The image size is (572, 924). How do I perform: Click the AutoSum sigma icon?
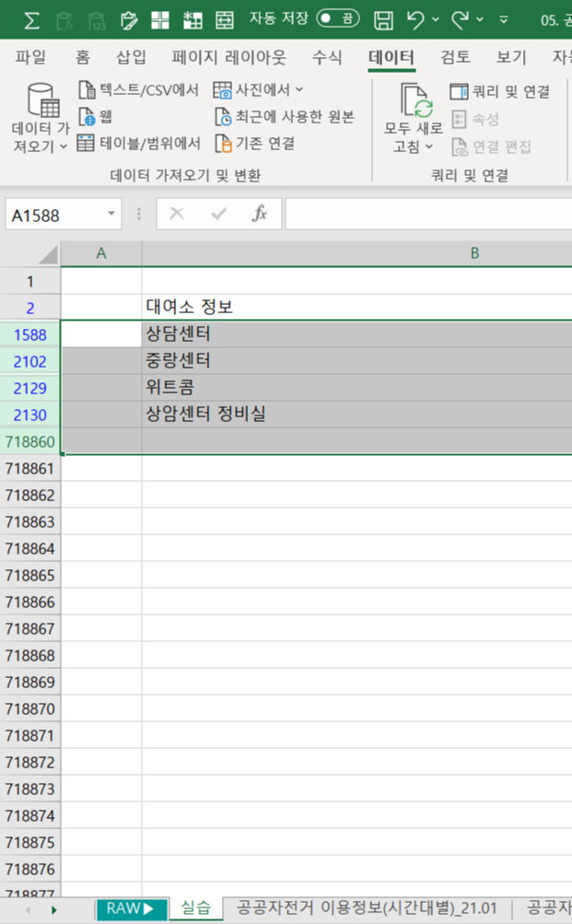click(x=32, y=20)
